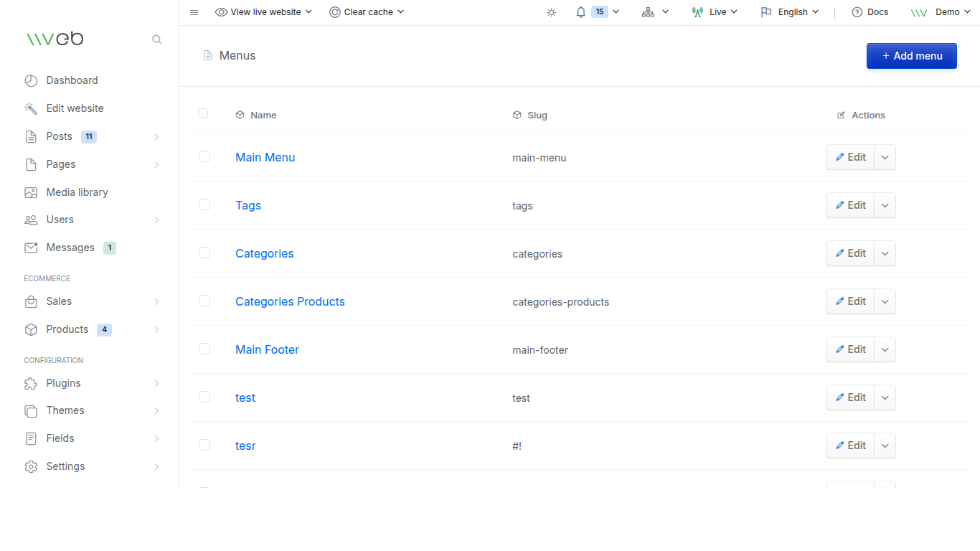
Task: Select the Categories Products row checkbox
Action: (204, 301)
